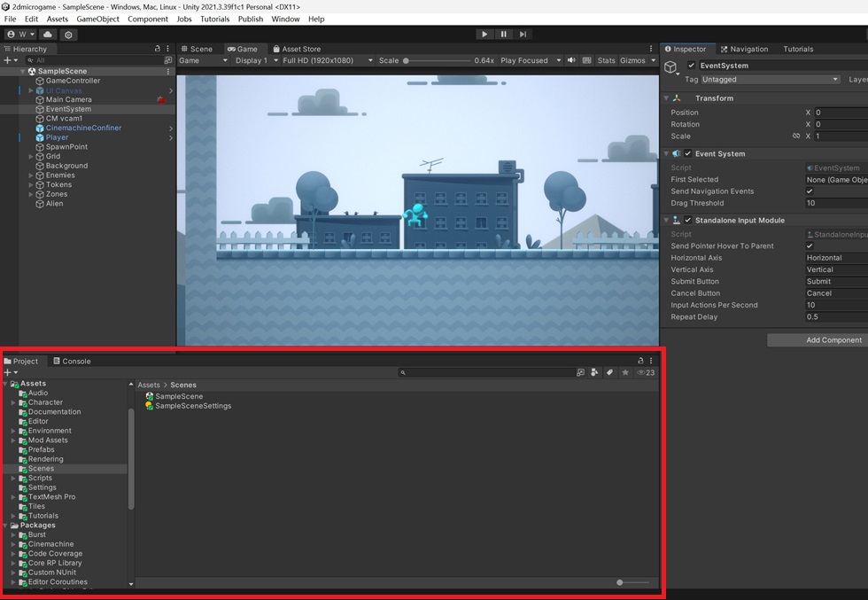
Task: Open the Gizmos dropdown arrow
Action: (654, 60)
